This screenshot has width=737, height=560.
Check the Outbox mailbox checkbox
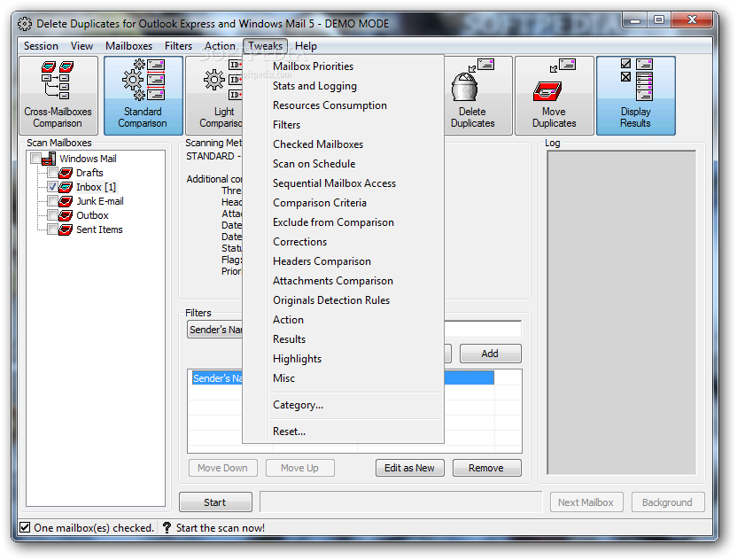[52, 215]
